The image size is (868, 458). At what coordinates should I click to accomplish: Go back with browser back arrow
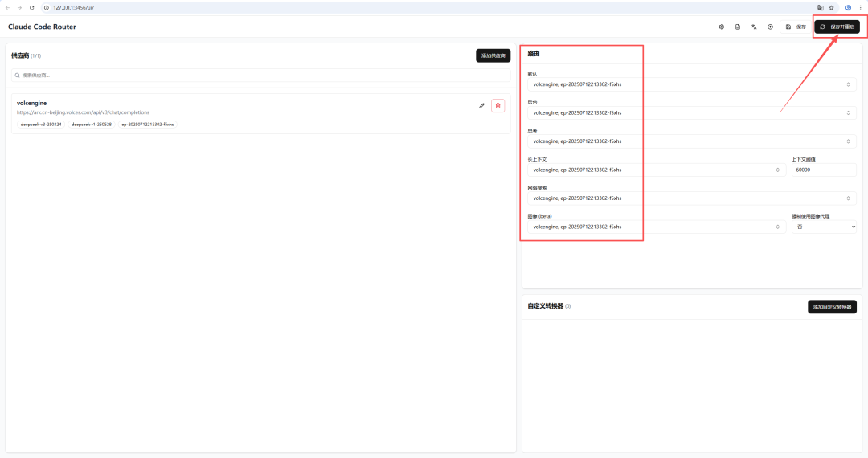pos(7,8)
